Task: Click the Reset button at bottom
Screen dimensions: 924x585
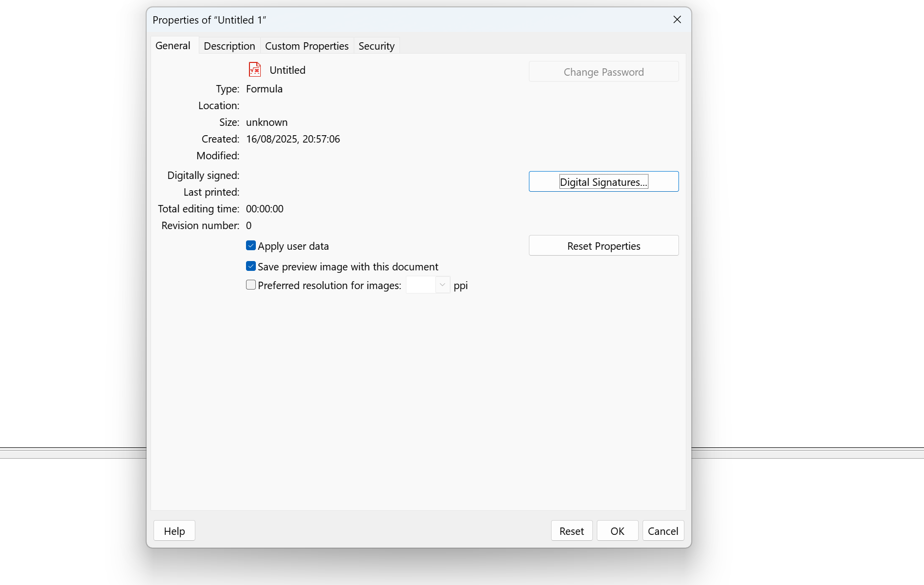Action: point(572,531)
